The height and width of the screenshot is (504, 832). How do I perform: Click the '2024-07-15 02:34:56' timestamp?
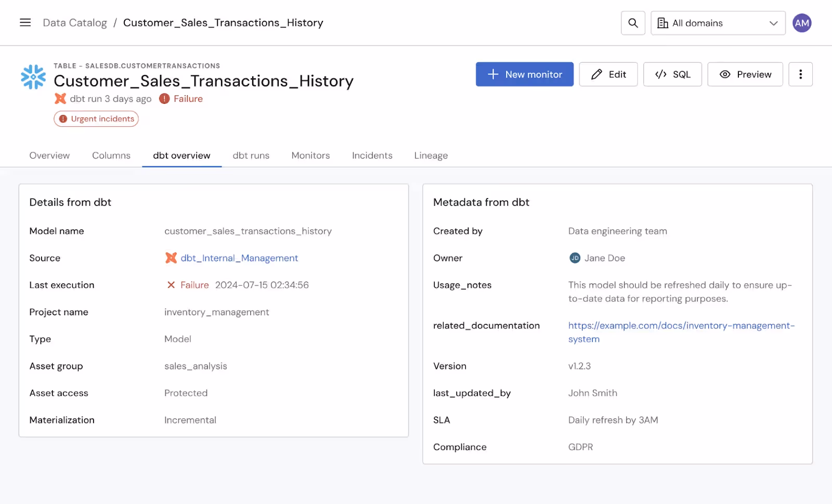click(x=262, y=285)
